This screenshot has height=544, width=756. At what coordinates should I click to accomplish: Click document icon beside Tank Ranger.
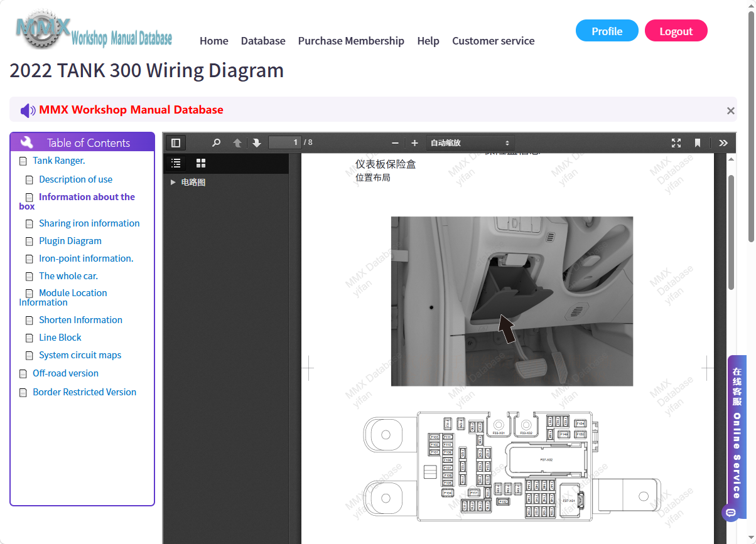click(x=23, y=161)
